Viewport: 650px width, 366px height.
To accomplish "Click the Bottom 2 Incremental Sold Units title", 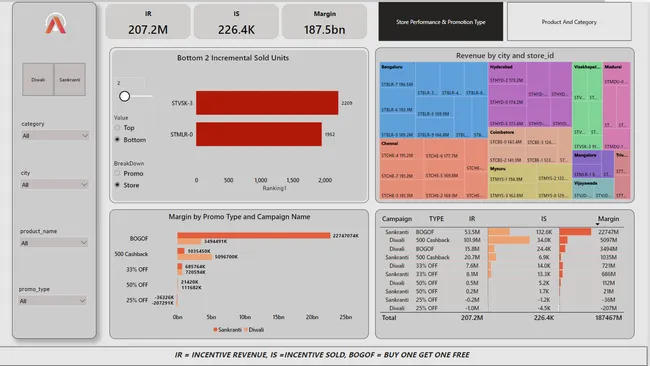I will tap(233, 58).
